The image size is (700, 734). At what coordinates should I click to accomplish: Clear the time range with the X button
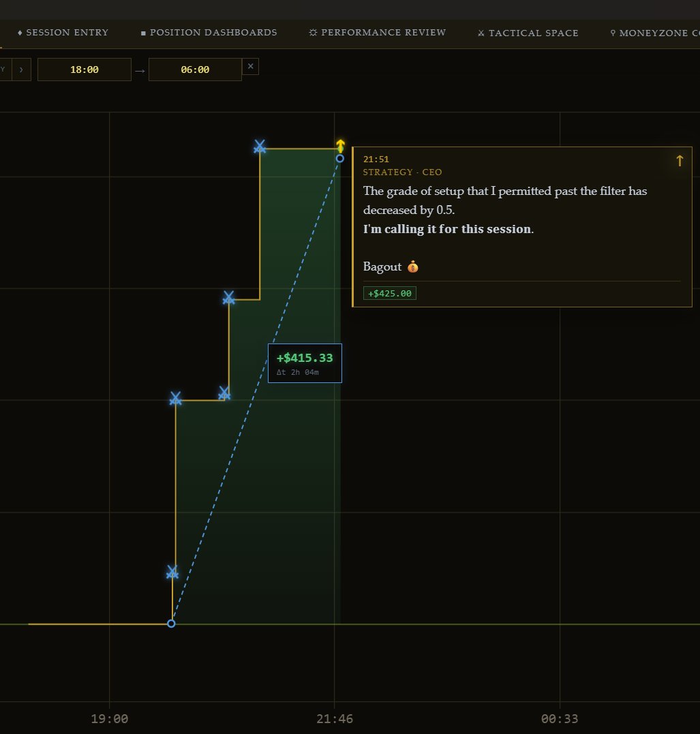tap(251, 67)
